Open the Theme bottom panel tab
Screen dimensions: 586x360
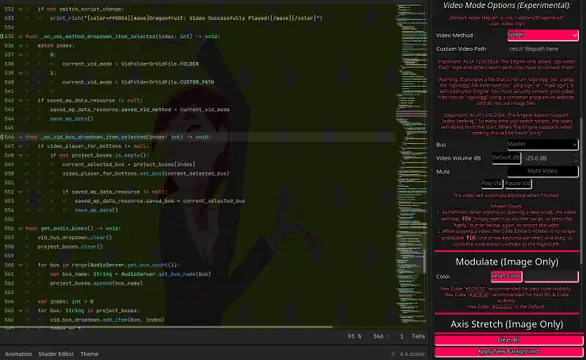(89, 354)
